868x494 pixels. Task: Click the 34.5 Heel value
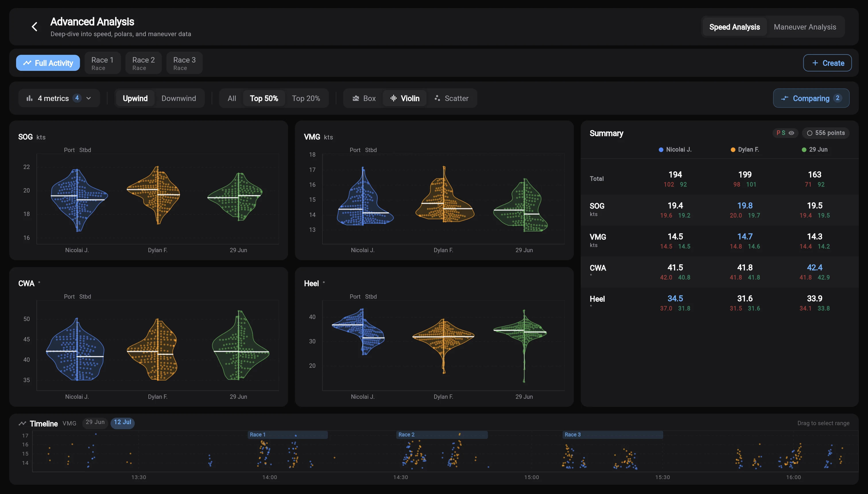(675, 299)
